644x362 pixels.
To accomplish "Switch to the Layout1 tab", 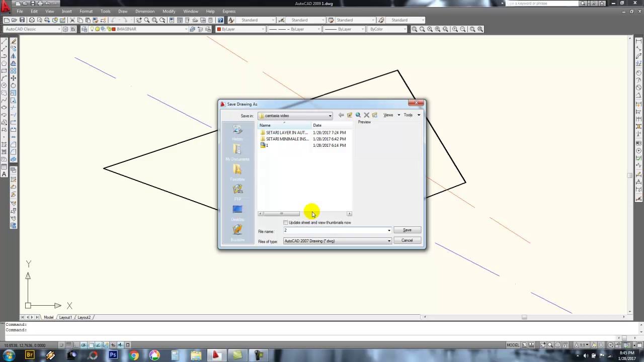I will pos(65,317).
